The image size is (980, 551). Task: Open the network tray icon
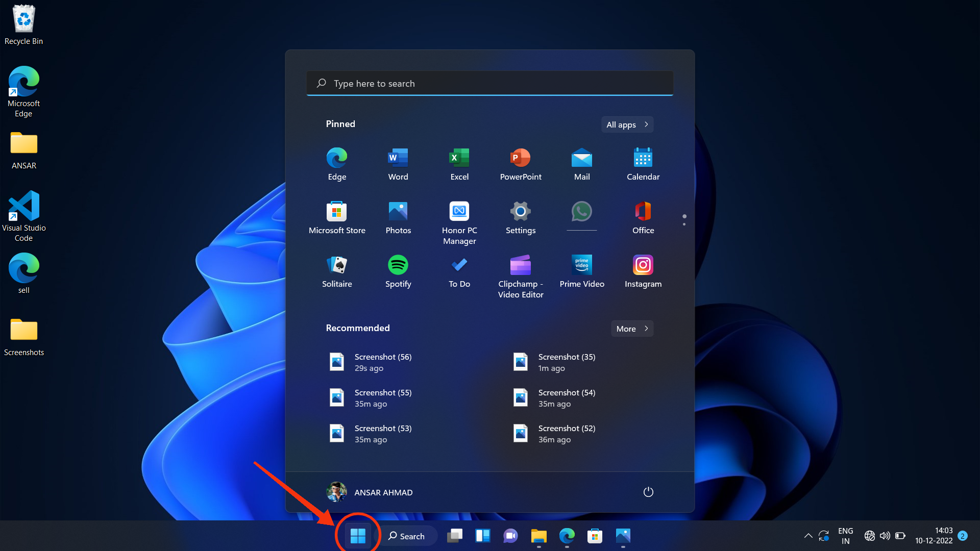click(x=869, y=536)
